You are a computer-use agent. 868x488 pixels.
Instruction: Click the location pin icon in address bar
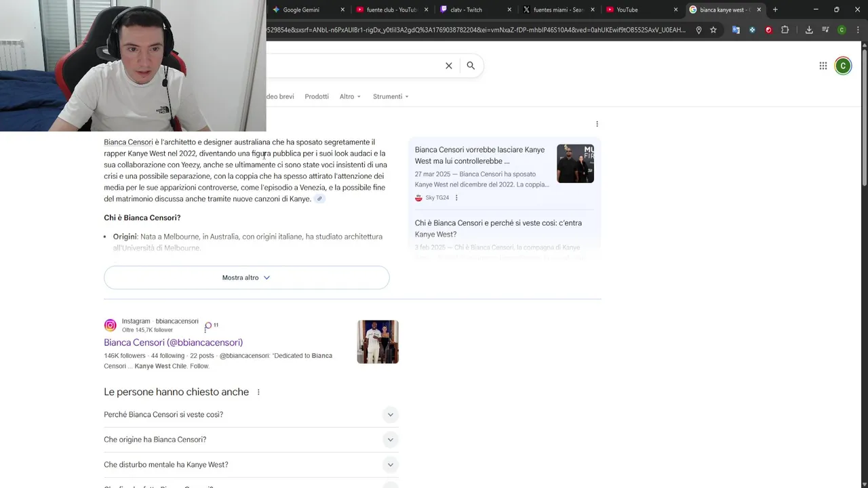698,30
